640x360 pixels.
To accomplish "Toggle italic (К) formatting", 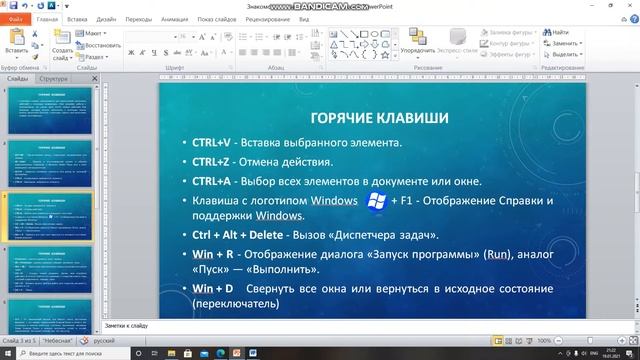I will pyautogui.click(x=142, y=53).
